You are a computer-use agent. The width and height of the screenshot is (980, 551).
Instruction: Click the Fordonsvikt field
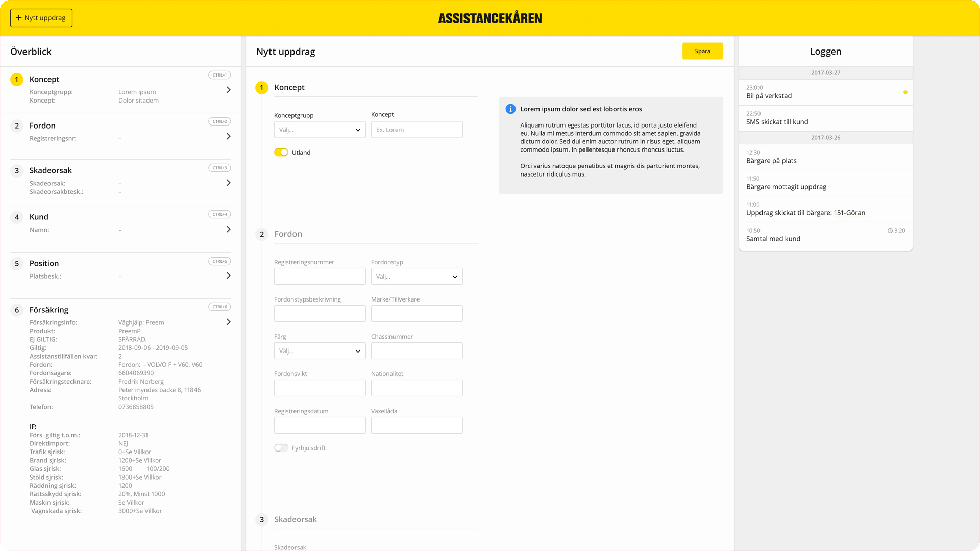coord(320,388)
